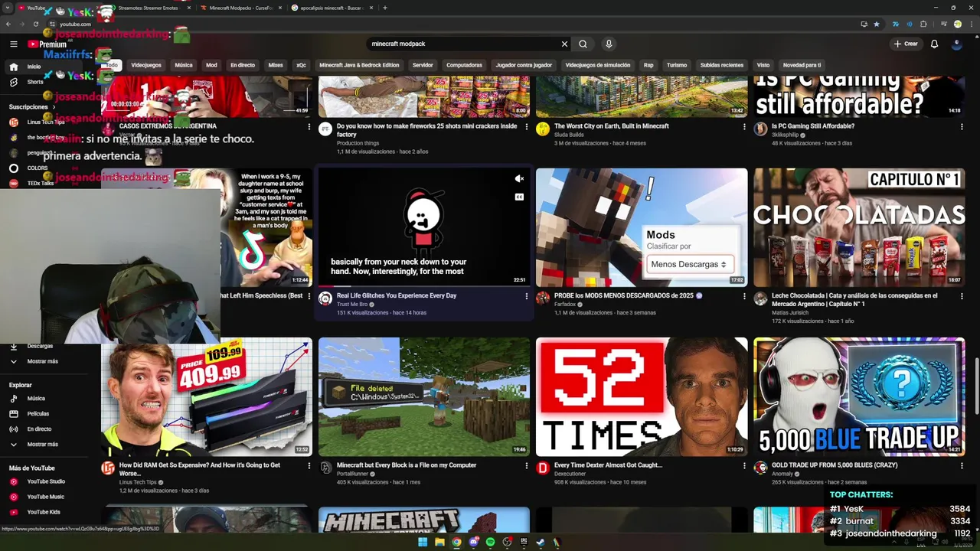
Task: Open options for Every Time Dexter video
Action: point(744,465)
